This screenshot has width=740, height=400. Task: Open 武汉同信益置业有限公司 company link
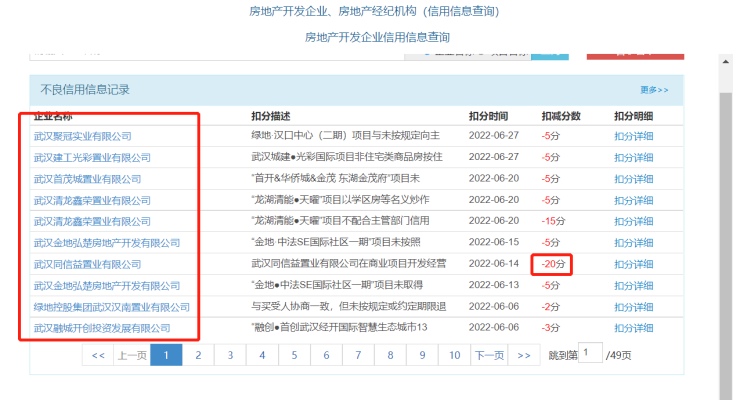87,264
